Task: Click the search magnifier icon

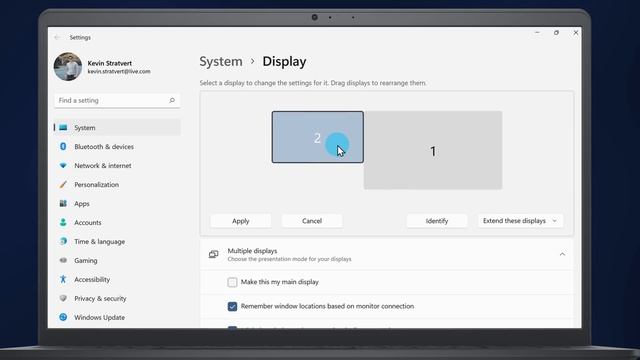Action: 172,100
